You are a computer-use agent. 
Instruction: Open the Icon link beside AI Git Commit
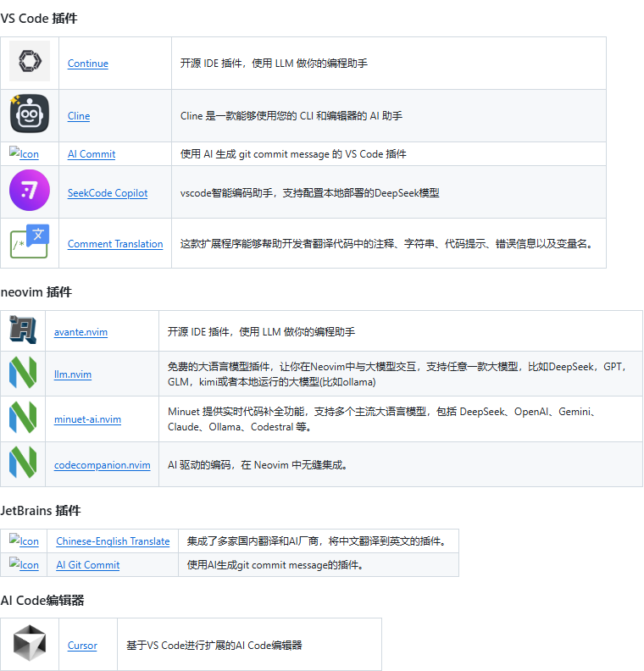tap(24, 564)
